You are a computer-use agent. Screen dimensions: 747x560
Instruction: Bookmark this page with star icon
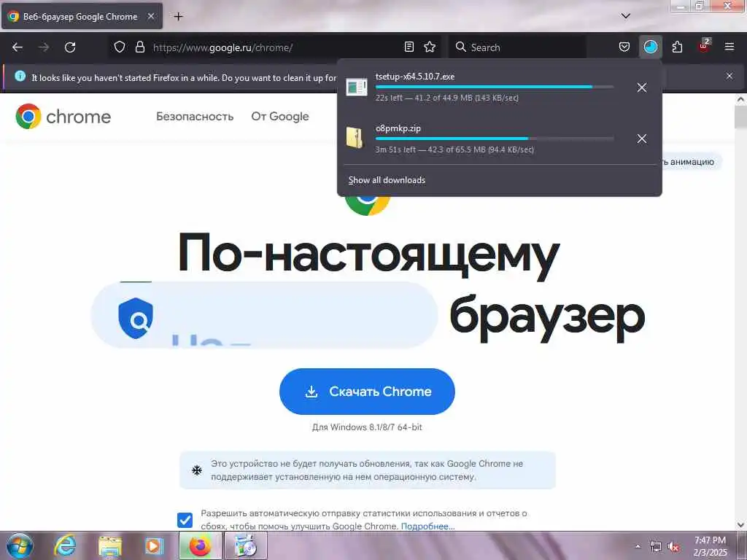(x=430, y=47)
